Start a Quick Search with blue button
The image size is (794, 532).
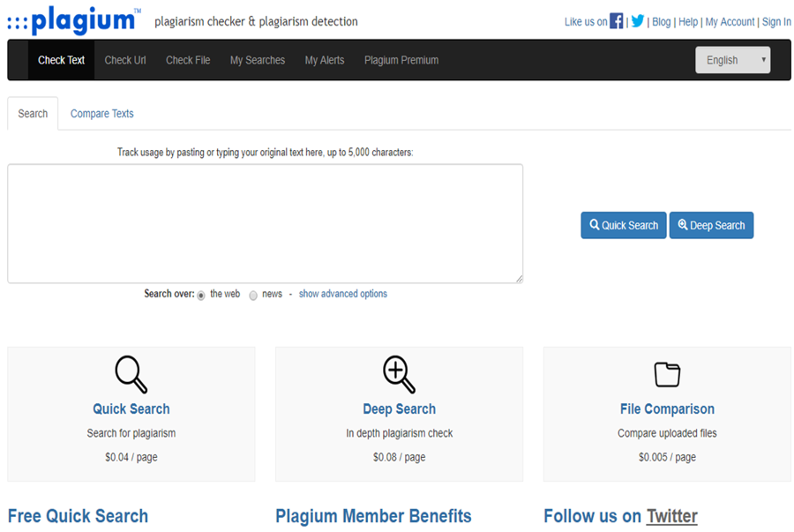(624, 225)
